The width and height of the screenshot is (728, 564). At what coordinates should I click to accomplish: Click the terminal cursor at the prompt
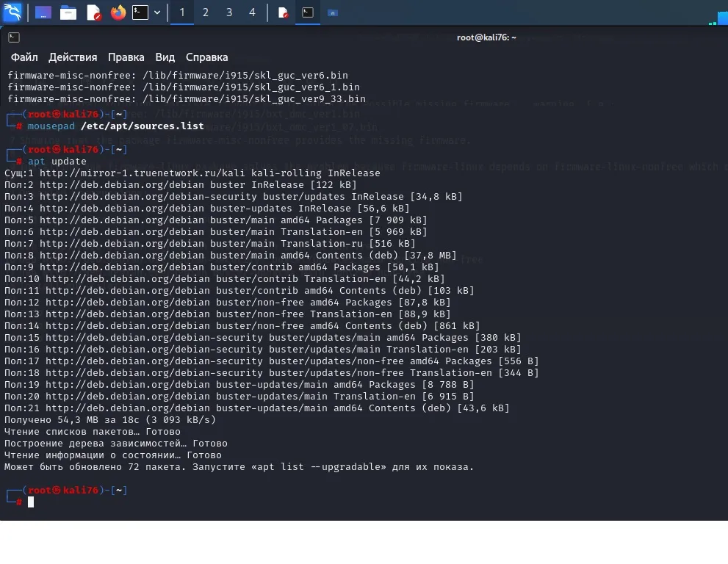point(31,502)
